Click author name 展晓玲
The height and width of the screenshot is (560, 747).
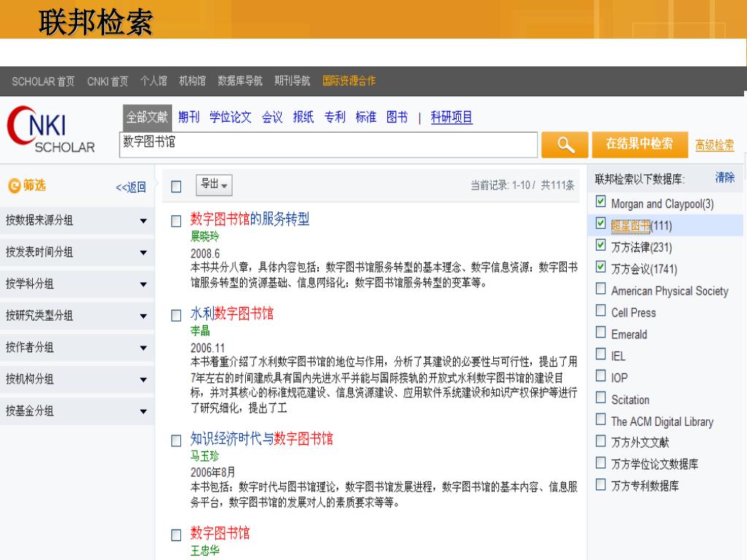click(204, 237)
